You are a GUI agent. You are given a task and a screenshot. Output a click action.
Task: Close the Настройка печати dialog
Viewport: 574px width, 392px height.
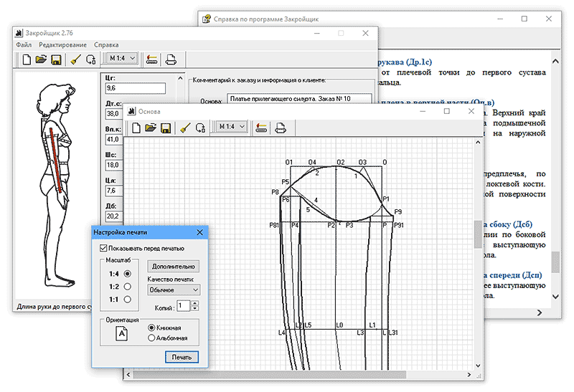[x=199, y=232]
